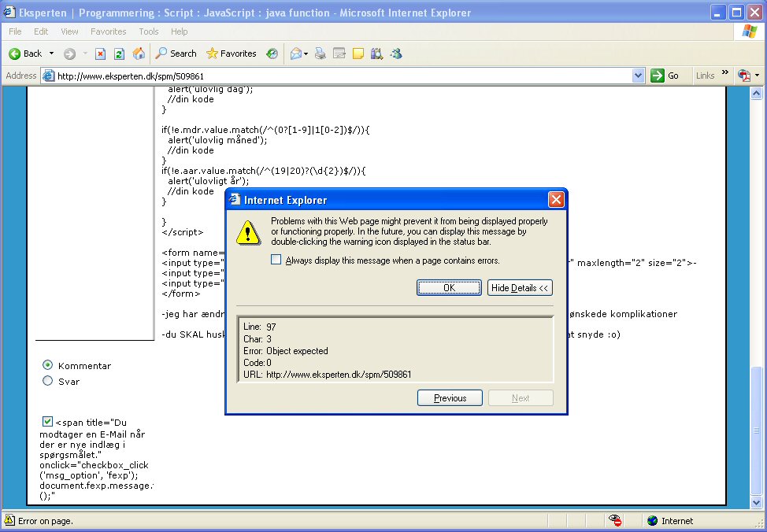Click the Address bar URL field
This screenshot has width=767, height=532.
(343, 76)
